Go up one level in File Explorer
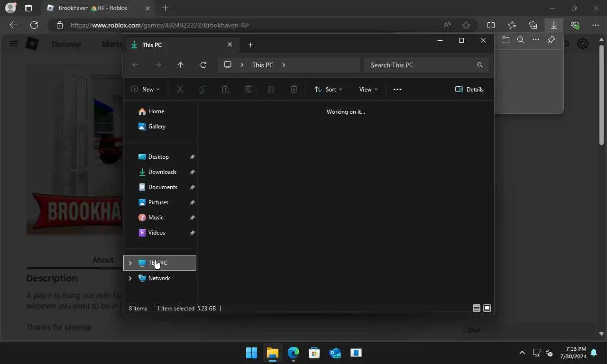 (x=181, y=65)
